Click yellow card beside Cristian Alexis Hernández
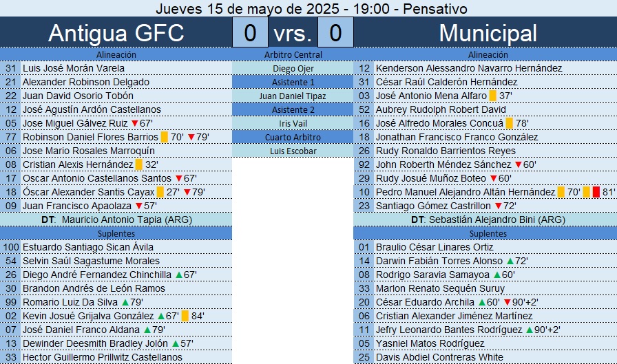 [x=139, y=164]
